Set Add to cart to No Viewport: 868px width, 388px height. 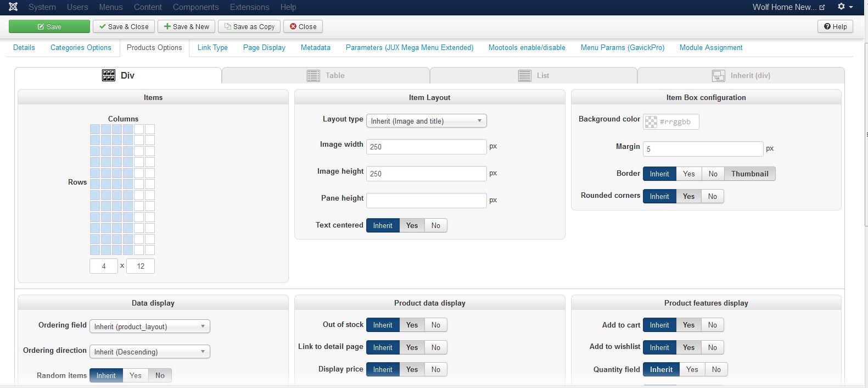click(x=713, y=325)
